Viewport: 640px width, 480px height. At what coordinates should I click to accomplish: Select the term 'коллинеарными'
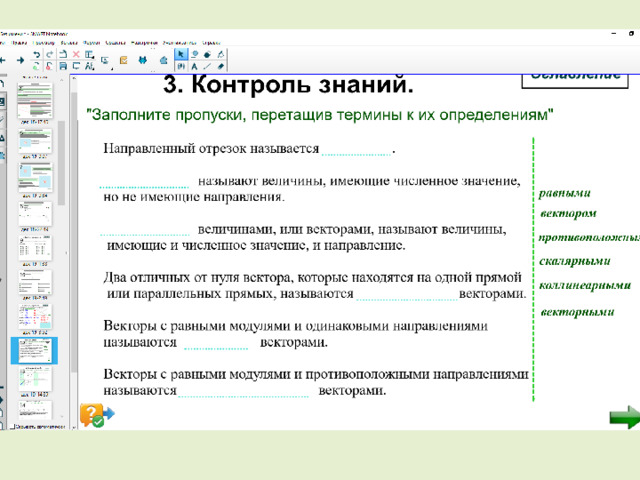585,285
